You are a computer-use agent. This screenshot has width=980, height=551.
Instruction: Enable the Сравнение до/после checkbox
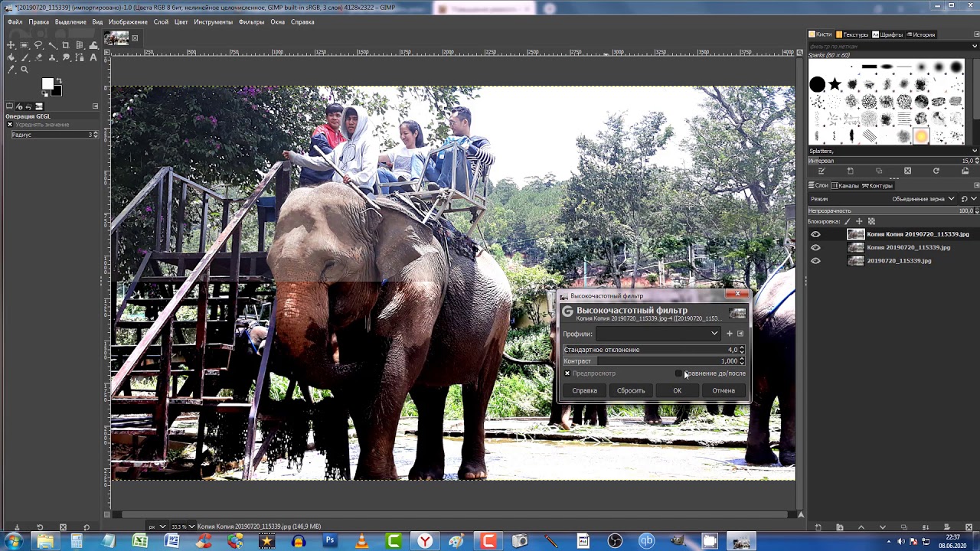(x=678, y=373)
